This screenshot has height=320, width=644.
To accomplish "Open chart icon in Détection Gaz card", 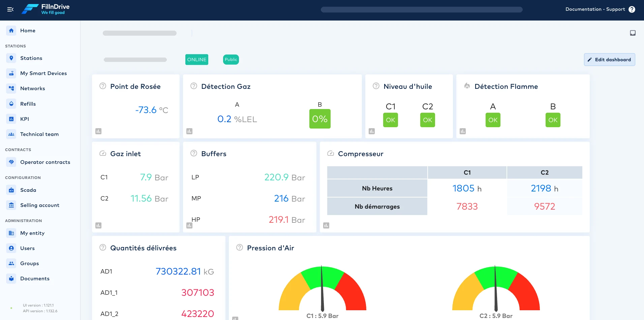I will point(189,131).
